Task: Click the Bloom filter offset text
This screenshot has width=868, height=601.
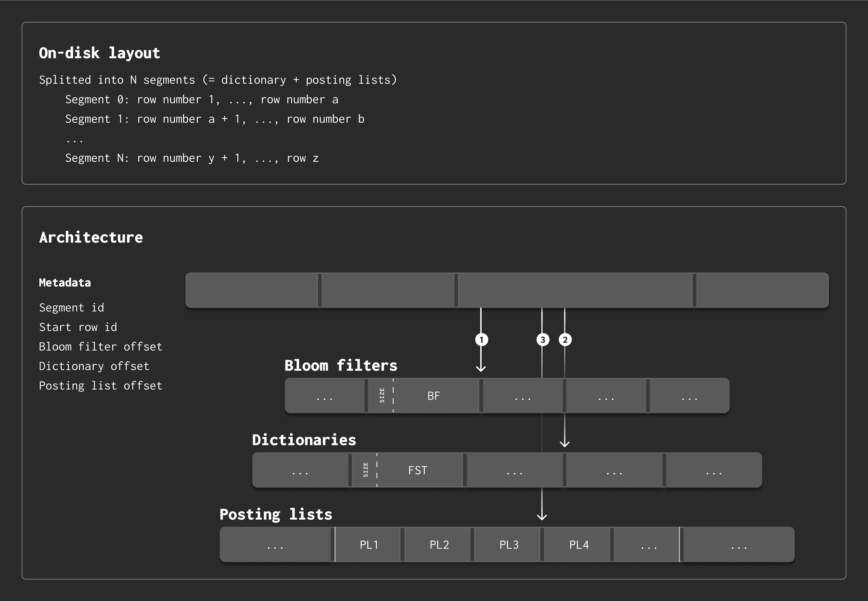Action: (x=101, y=347)
